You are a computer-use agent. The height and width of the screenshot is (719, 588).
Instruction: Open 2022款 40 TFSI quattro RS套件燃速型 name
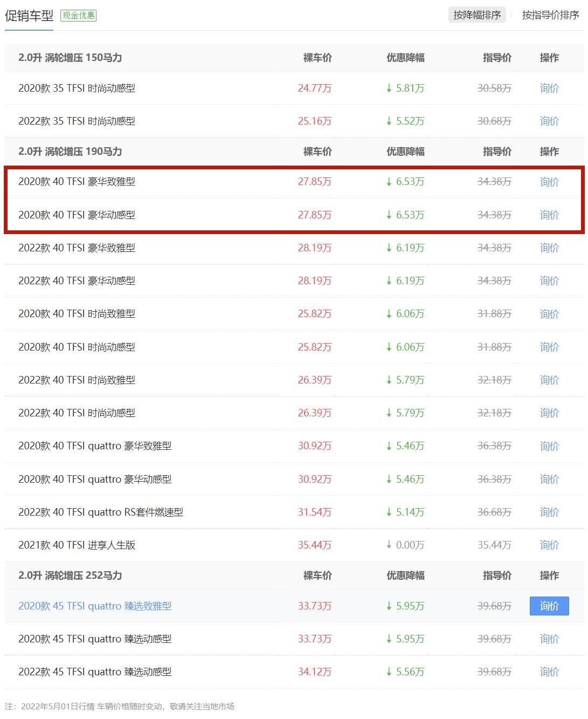101,512
